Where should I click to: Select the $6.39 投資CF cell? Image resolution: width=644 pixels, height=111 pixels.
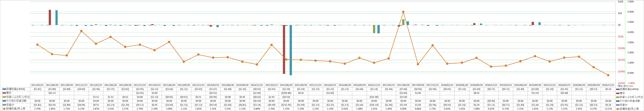[x=476, y=105]
